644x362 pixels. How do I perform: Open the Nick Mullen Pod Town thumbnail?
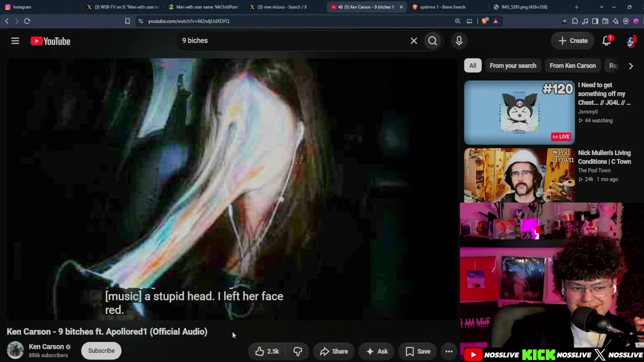[519, 175]
